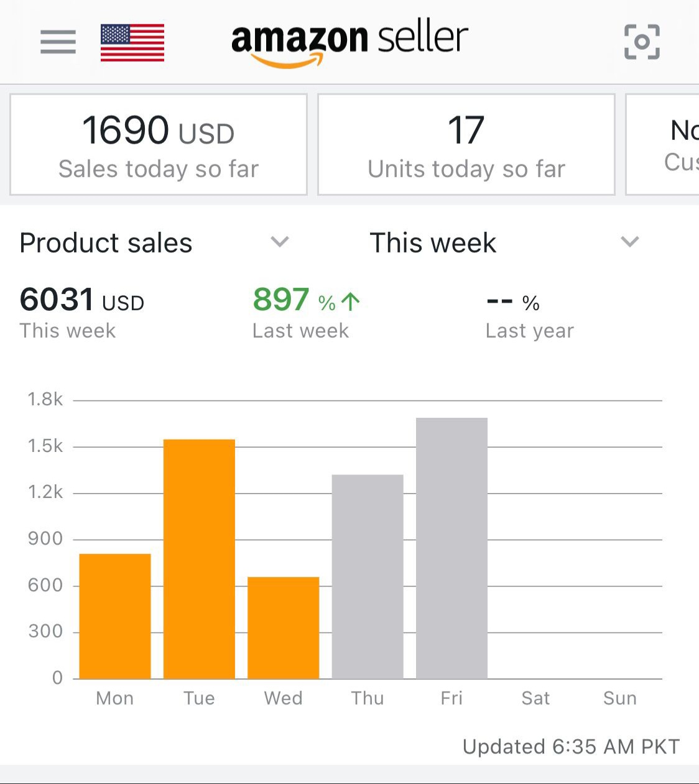
Task: Expand the This week period chevron
Action: click(x=630, y=242)
